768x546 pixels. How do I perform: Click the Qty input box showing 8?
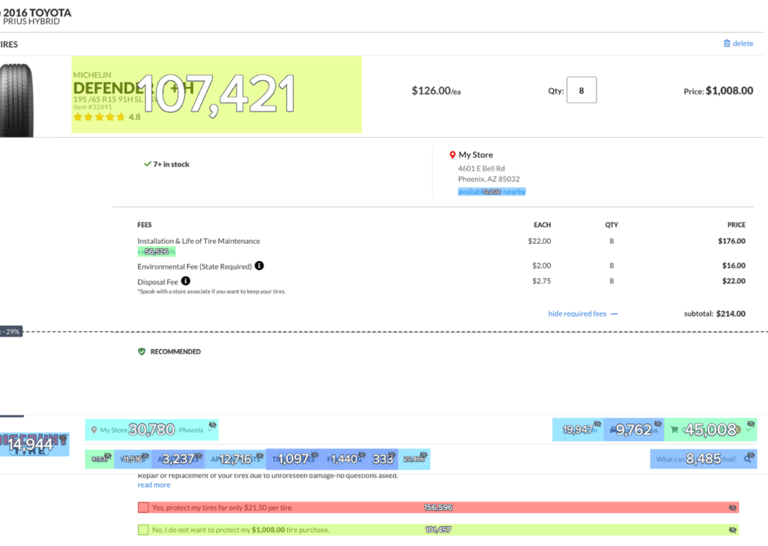pos(581,90)
